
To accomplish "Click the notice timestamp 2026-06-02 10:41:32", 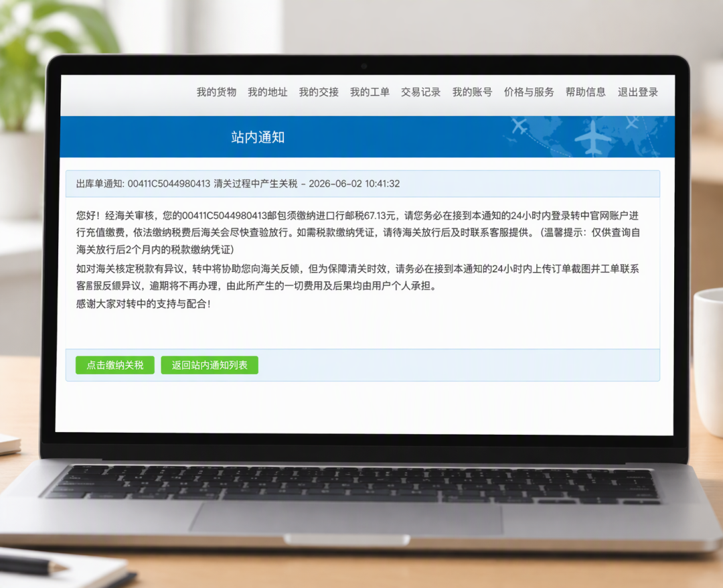I will [x=354, y=183].
